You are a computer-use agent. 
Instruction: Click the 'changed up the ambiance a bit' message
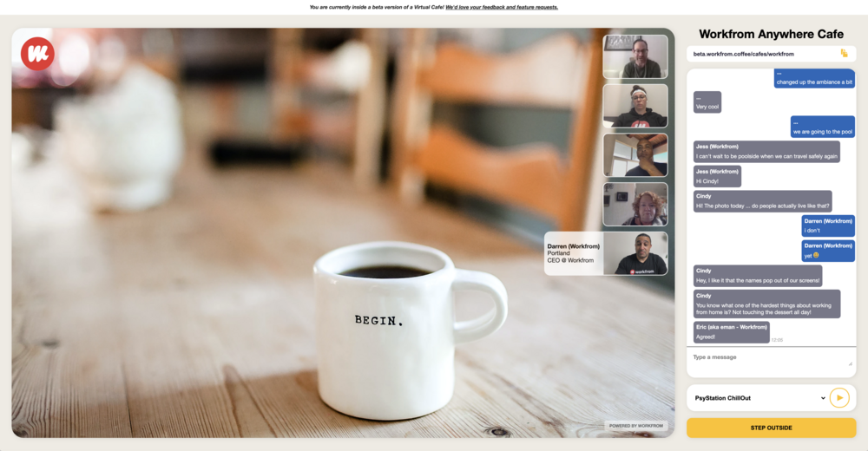[x=814, y=78]
